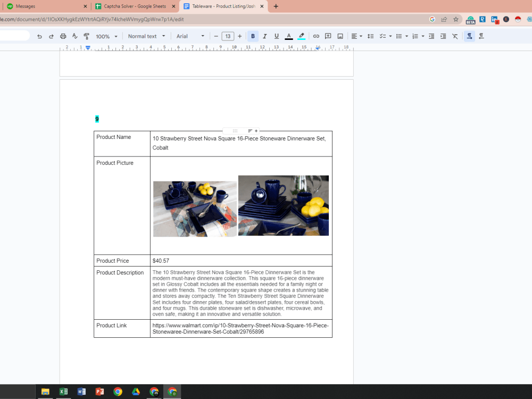Toggle underline formatting
Image resolution: width=532 pixels, height=399 pixels.
(x=277, y=36)
